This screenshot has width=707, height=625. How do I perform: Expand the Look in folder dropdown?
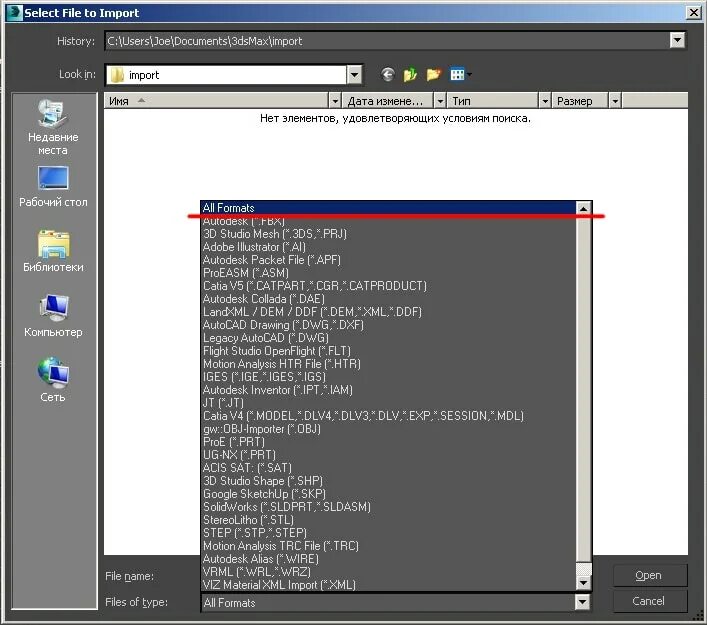tap(354, 75)
